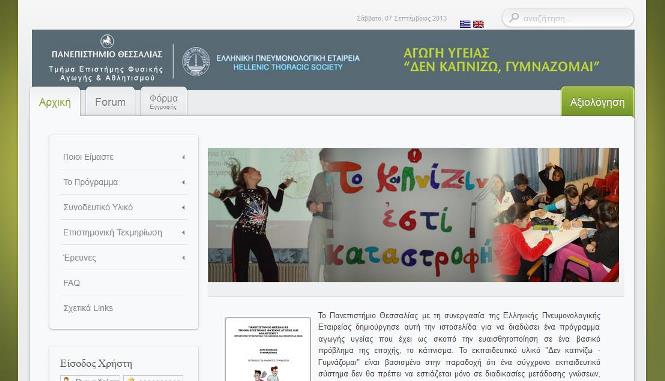Click the user icon in login field
665x381 pixels.
pos(66,379)
